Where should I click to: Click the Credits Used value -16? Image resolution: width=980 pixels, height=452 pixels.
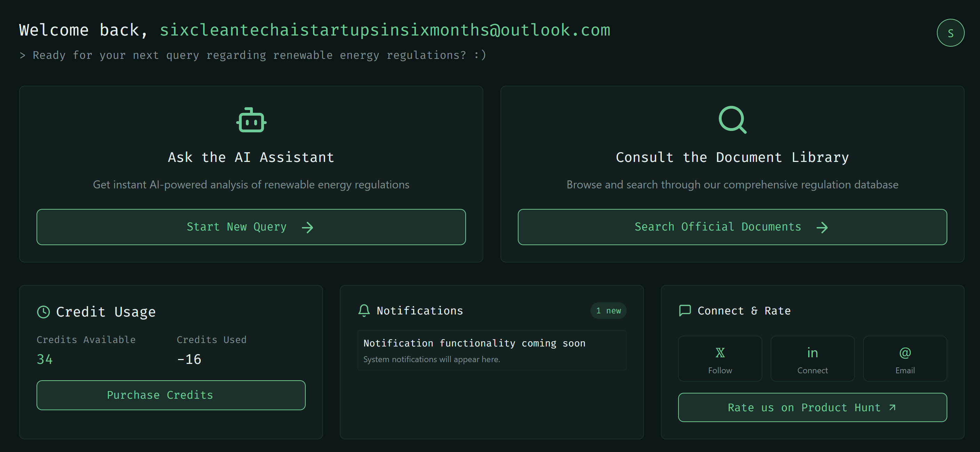[x=189, y=359]
